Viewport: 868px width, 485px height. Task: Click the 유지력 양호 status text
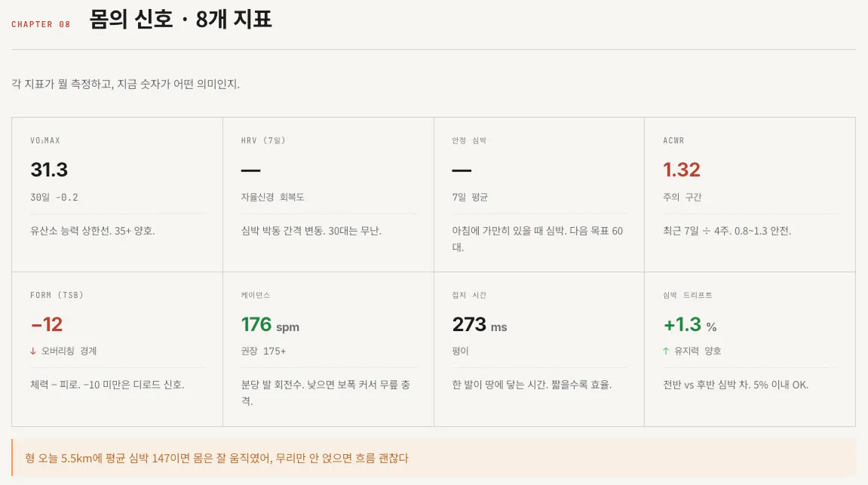tap(698, 351)
